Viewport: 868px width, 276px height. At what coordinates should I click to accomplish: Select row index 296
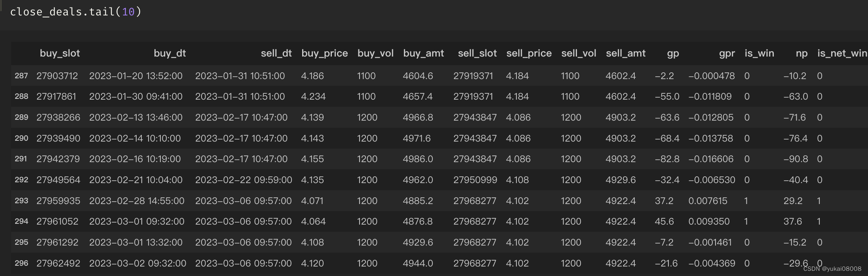(x=21, y=263)
